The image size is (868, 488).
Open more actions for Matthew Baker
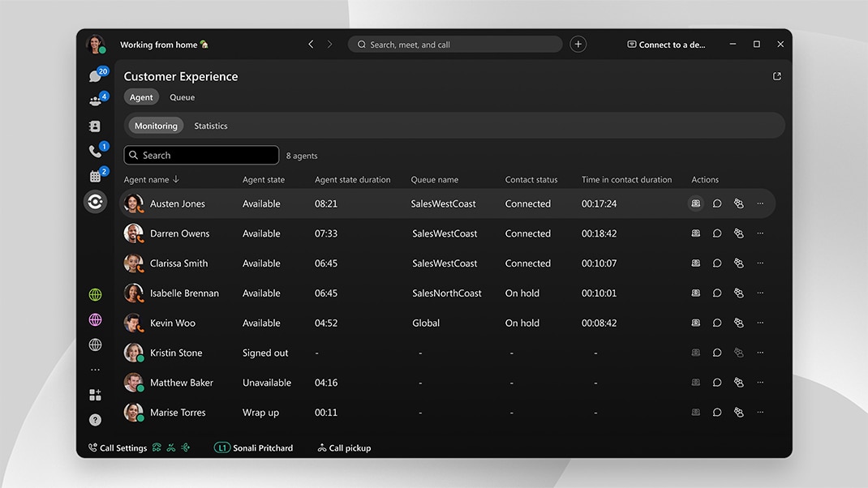(x=760, y=383)
